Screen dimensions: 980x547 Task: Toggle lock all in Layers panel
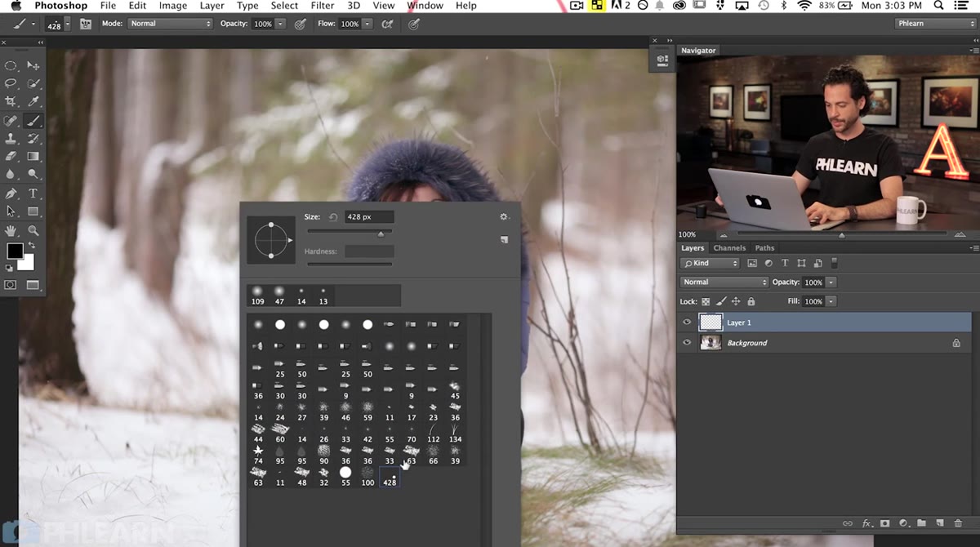point(751,301)
